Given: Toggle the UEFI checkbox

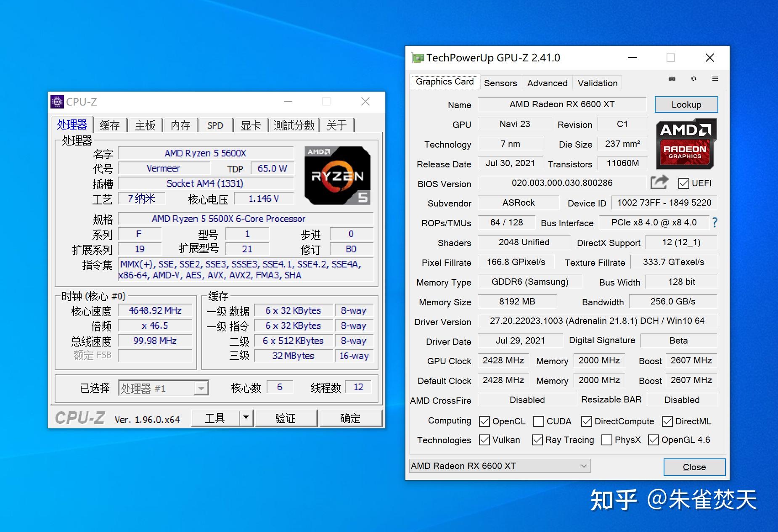Looking at the screenshot, I should [684, 183].
